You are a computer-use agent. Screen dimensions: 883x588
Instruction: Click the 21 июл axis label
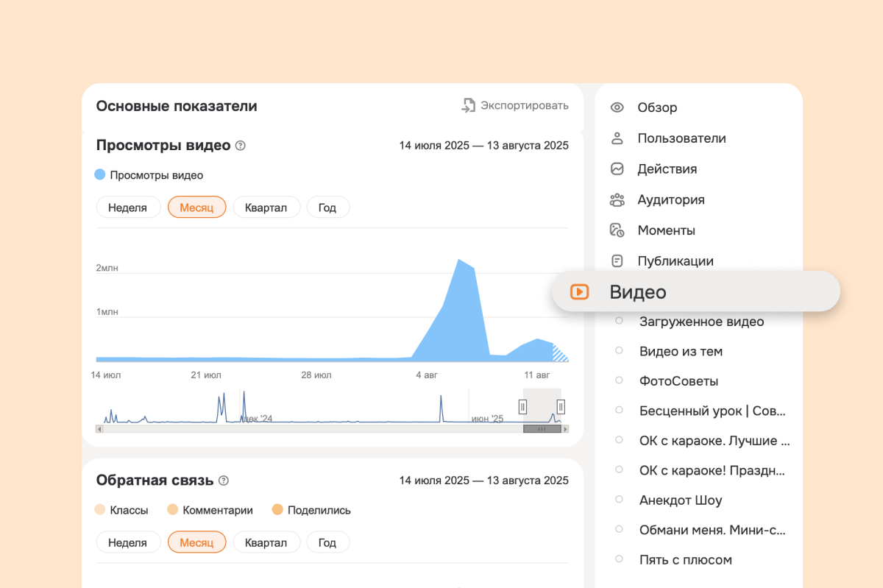click(206, 375)
